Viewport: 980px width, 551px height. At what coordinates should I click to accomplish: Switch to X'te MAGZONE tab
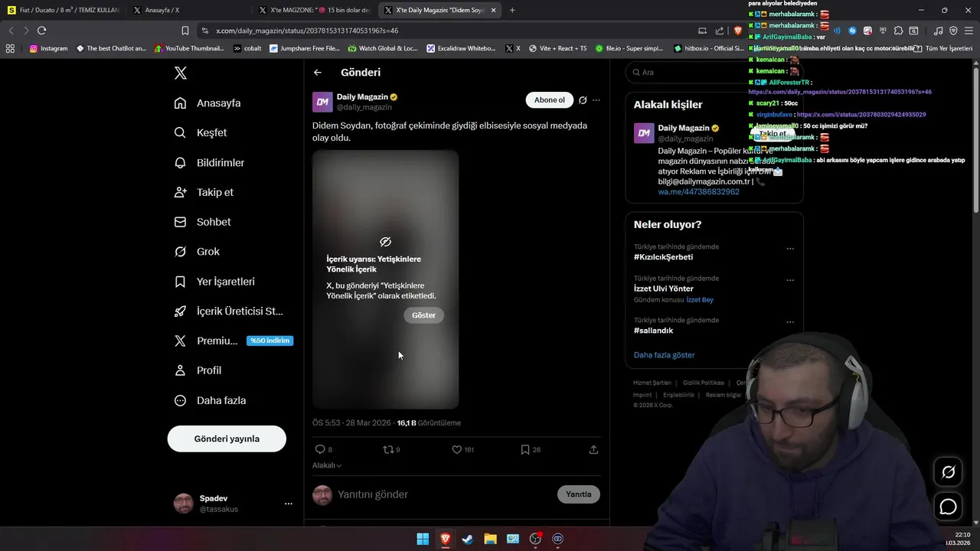[x=315, y=10]
